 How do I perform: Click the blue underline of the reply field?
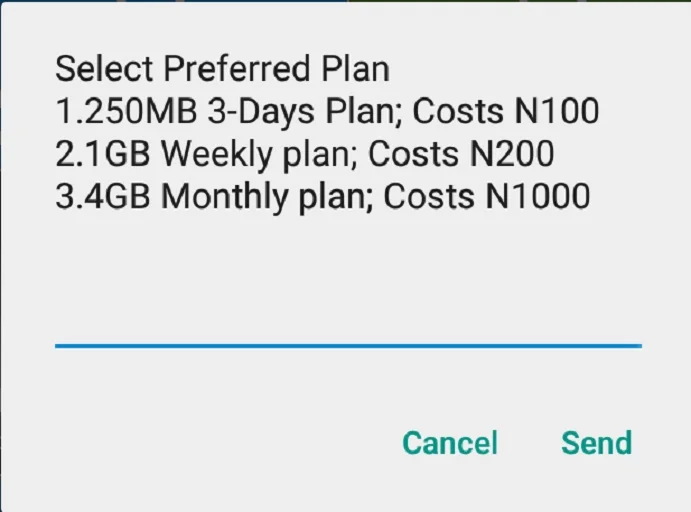tap(348, 346)
